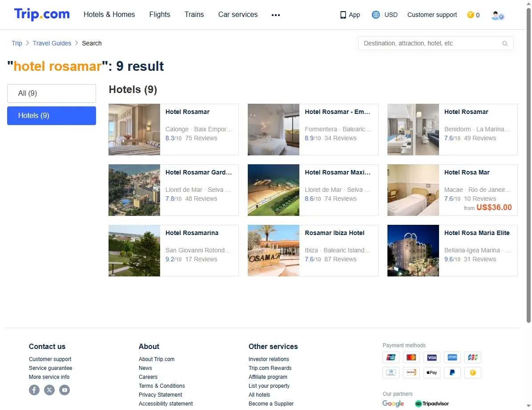Screen dimensions: 532x410
Task: Click the page vertical scrollbar
Action: 528,165
